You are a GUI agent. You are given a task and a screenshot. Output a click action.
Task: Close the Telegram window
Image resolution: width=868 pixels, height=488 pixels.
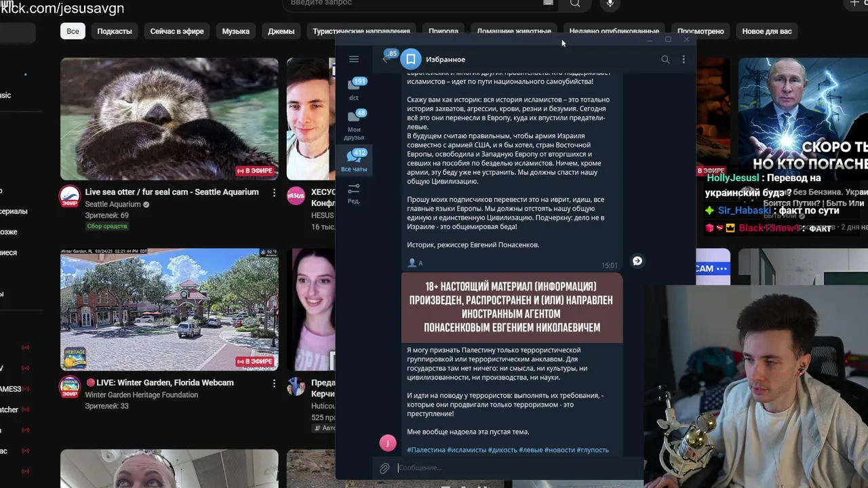pos(686,39)
